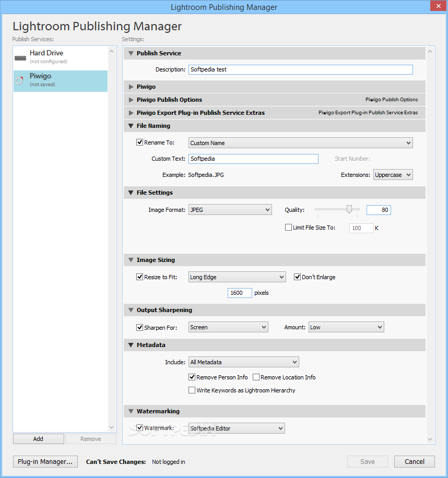Collapse the Image Sizing section
Screen dimensions: 448x478
pos(131,260)
